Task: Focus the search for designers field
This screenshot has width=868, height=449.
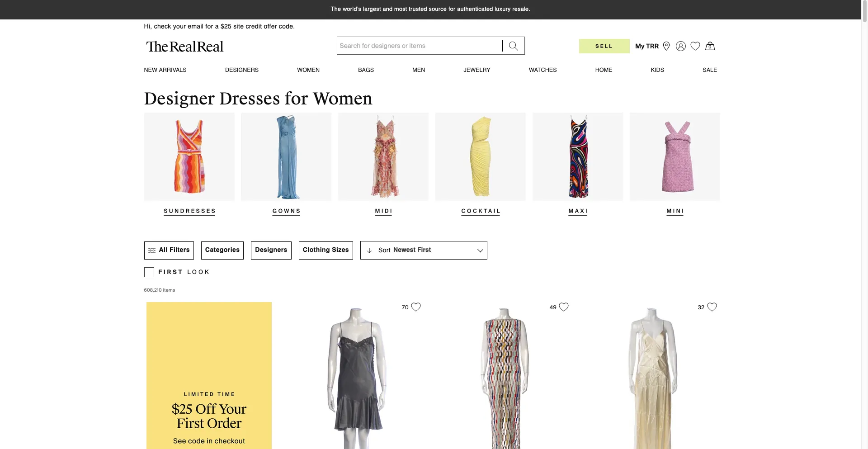Action: (x=420, y=46)
